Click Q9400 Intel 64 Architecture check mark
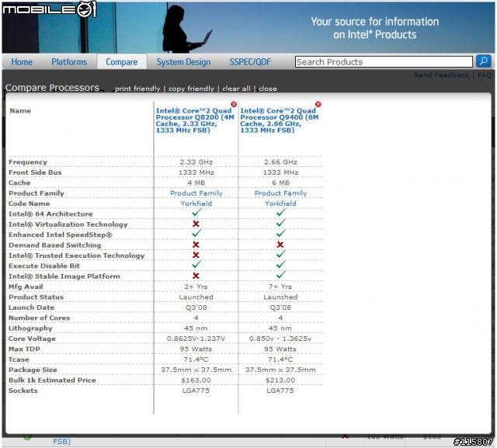Image resolution: width=497 pixels, height=448 pixels. pos(281,213)
